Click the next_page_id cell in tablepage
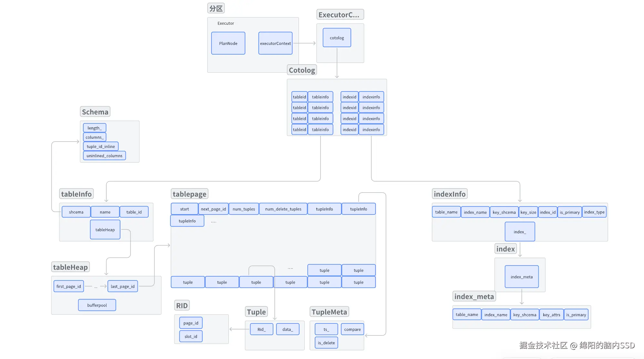Image resolution: width=644 pixels, height=359 pixels. click(213, 209)
